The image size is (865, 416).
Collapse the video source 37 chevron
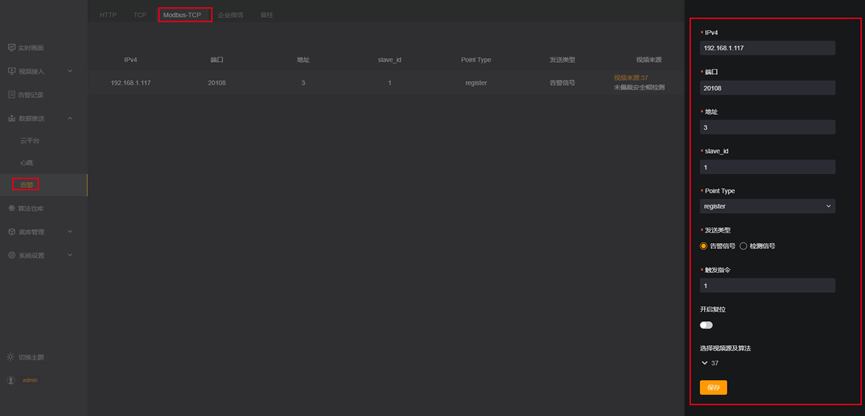(704, 363)
